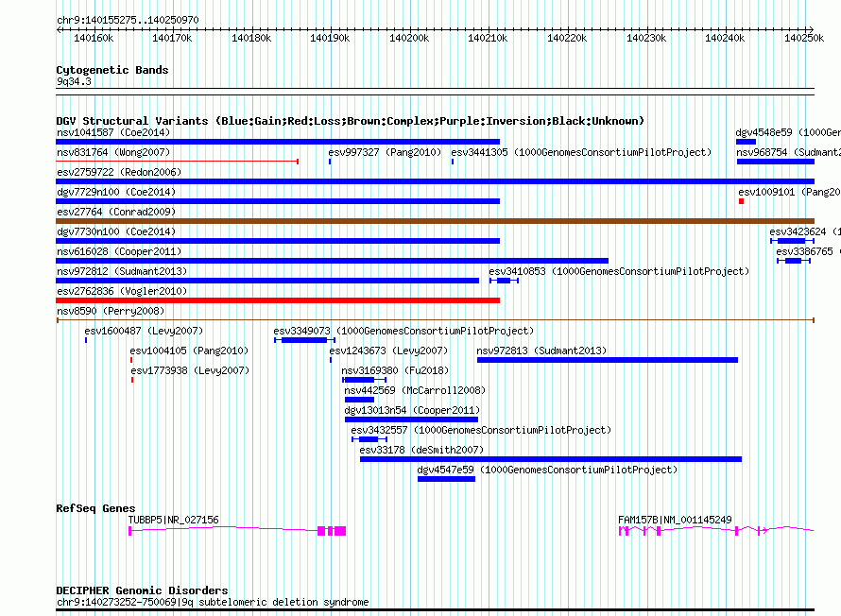Click the TUBBP5|NR_027156 gene label
841x616 pixels.
(x=173, y=520)
